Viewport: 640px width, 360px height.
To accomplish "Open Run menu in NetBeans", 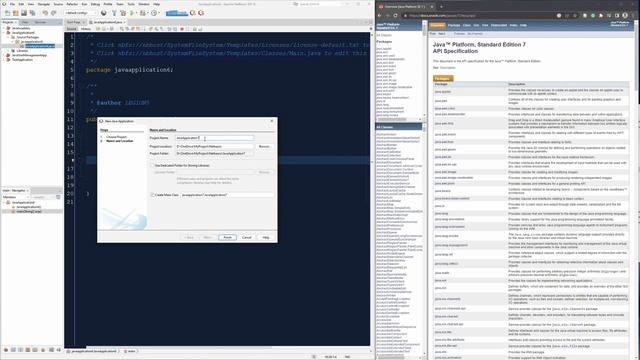I will (84, 4).
